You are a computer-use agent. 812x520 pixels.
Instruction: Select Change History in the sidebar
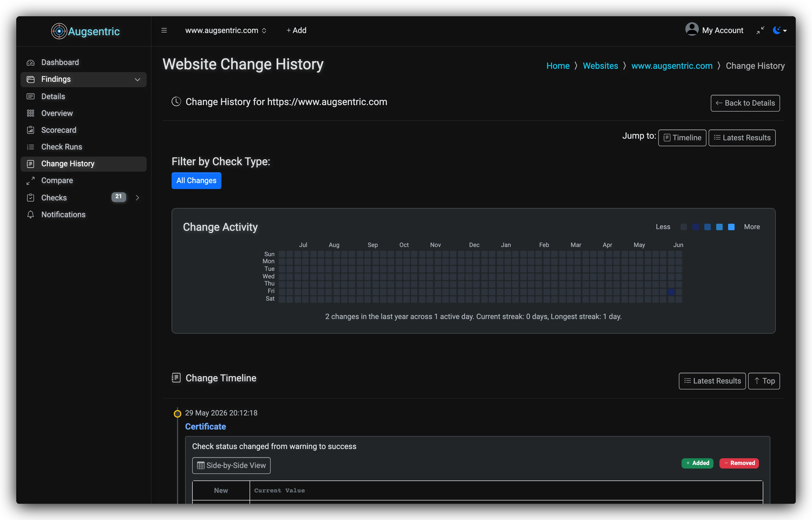pos(83,164)
